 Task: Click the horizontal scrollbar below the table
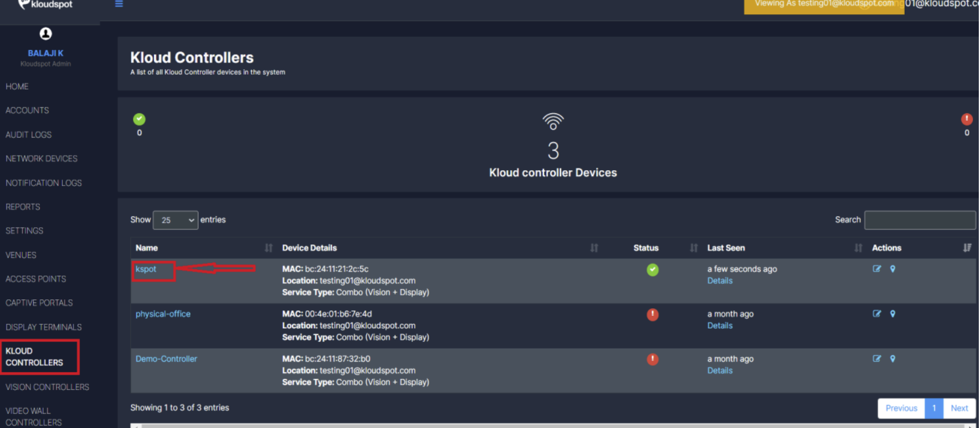coord(553,426)
